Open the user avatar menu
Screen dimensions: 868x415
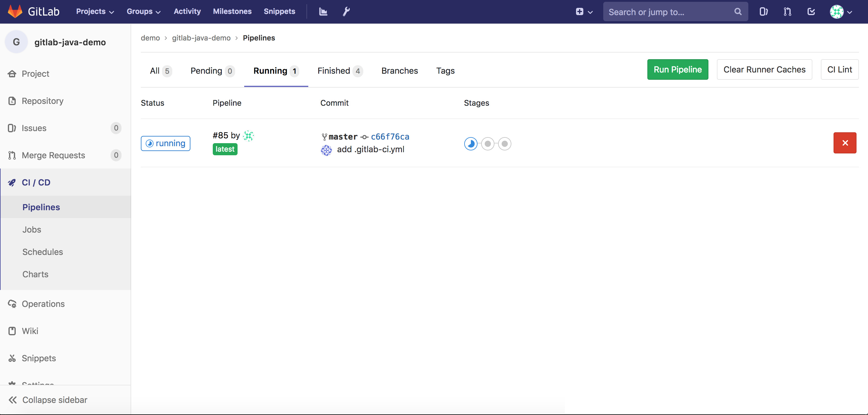tap(840, 12)
